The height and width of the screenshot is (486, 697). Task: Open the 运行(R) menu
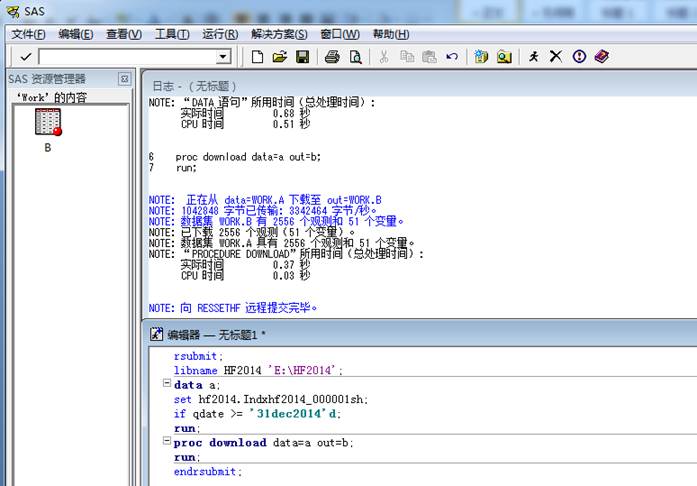(219, 34)
